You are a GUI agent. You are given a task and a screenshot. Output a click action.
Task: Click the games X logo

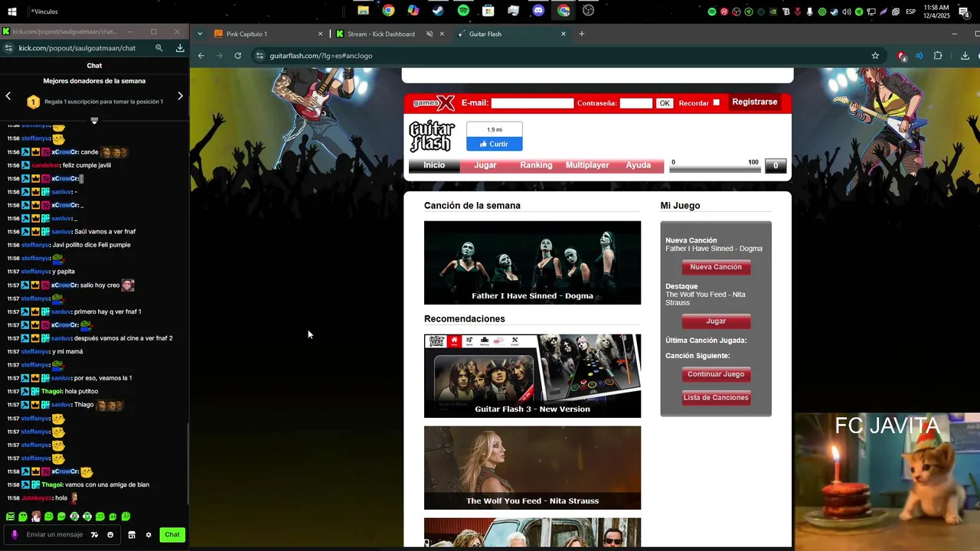tap(434, 103)
